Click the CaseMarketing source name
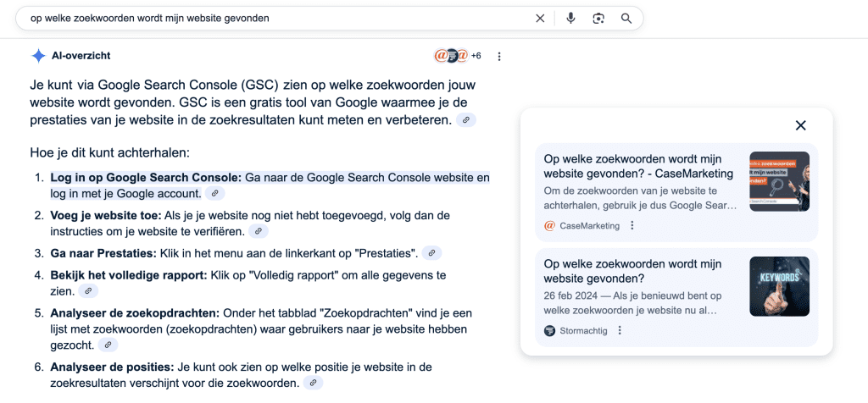The width and height of the screenshot is (868, 403). click(x=590, y=225)
